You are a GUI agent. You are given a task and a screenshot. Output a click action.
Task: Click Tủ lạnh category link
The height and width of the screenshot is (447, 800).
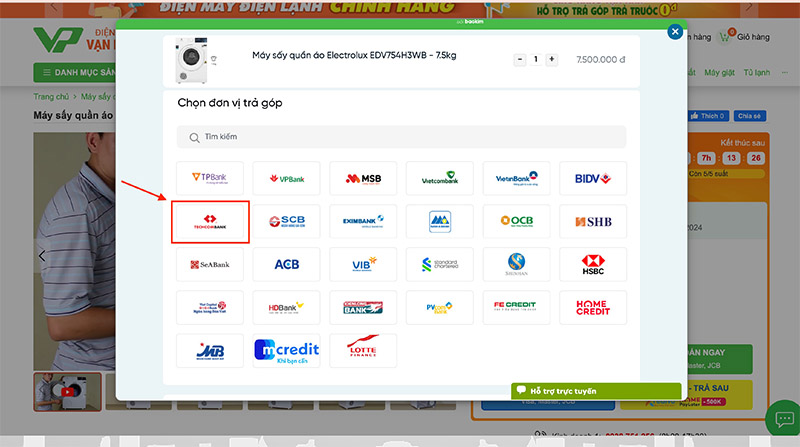coord(757,72)
